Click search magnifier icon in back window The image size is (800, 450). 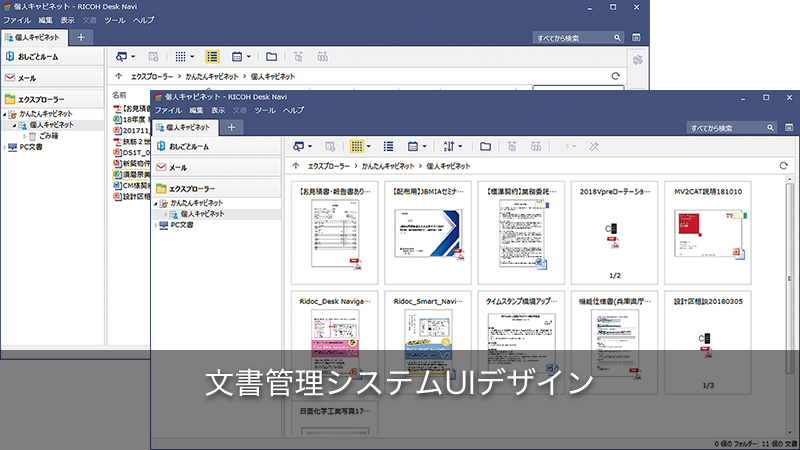617,38
